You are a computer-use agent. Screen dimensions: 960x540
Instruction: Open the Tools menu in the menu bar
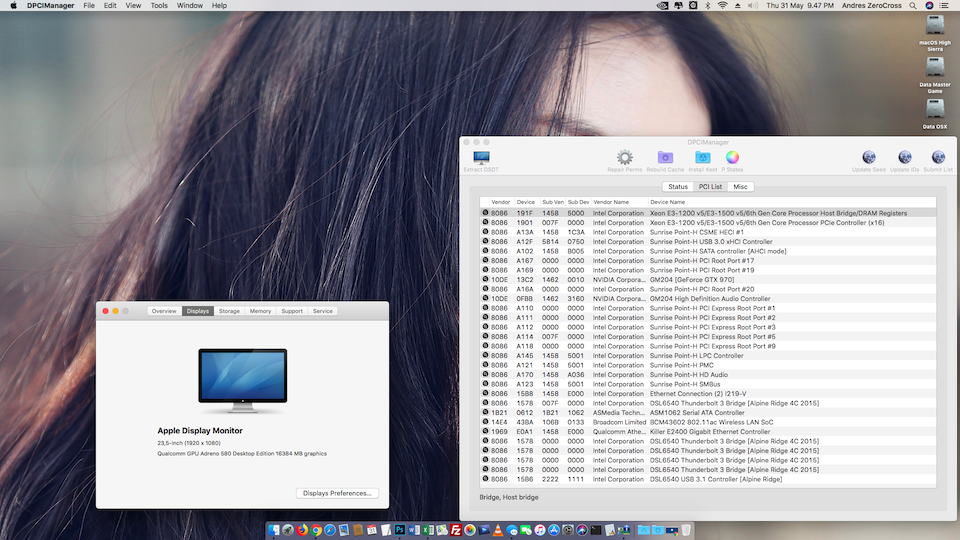(x=159, y=6)
